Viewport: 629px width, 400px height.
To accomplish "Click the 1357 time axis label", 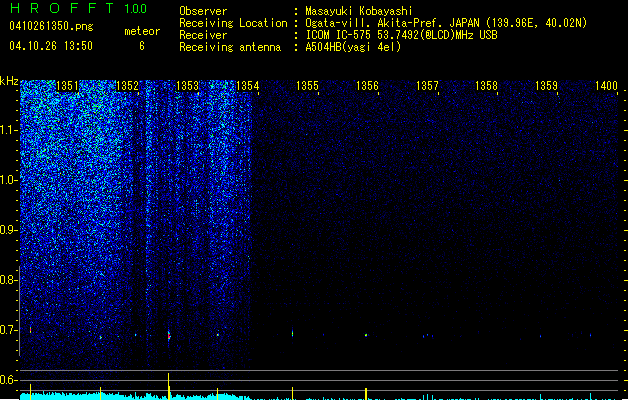I will (427, 86).
